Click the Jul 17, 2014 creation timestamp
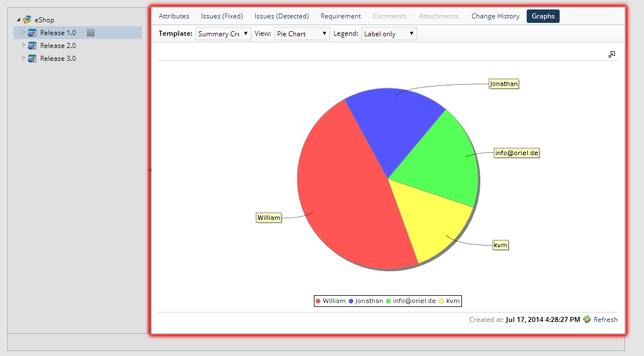Image resolution: width=644 pixels, height=356 pixels. pos(543,320)
